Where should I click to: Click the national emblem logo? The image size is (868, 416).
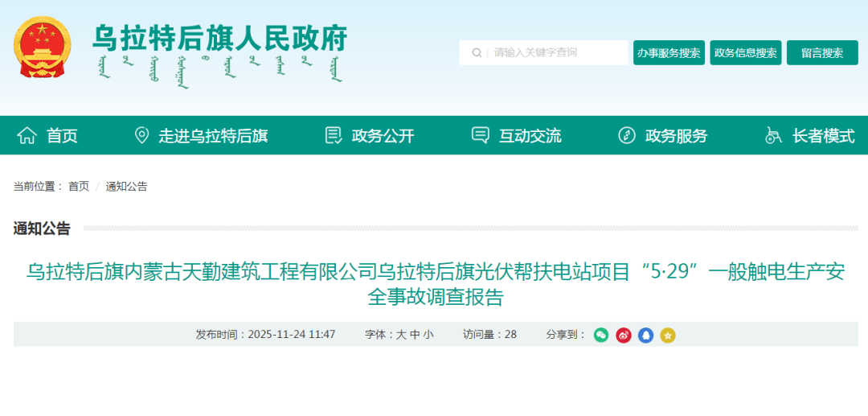(x=43, y=47)
